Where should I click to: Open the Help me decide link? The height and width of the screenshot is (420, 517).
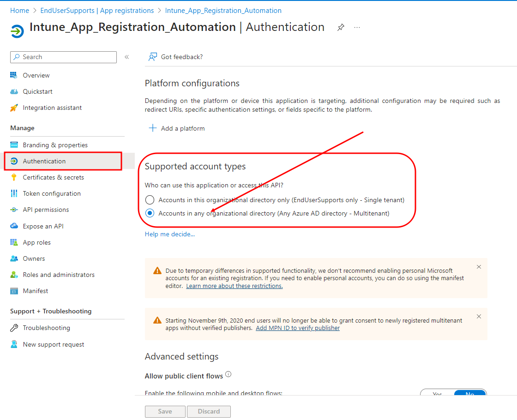click(170, 234)
